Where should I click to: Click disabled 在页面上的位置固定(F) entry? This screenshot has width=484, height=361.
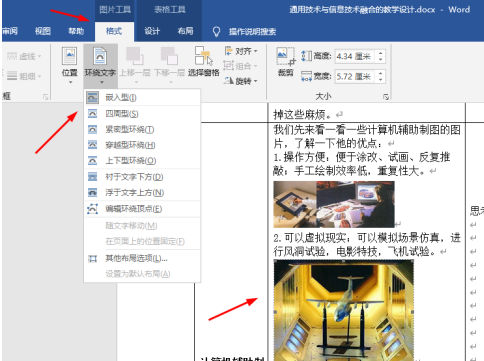(142, 241)
